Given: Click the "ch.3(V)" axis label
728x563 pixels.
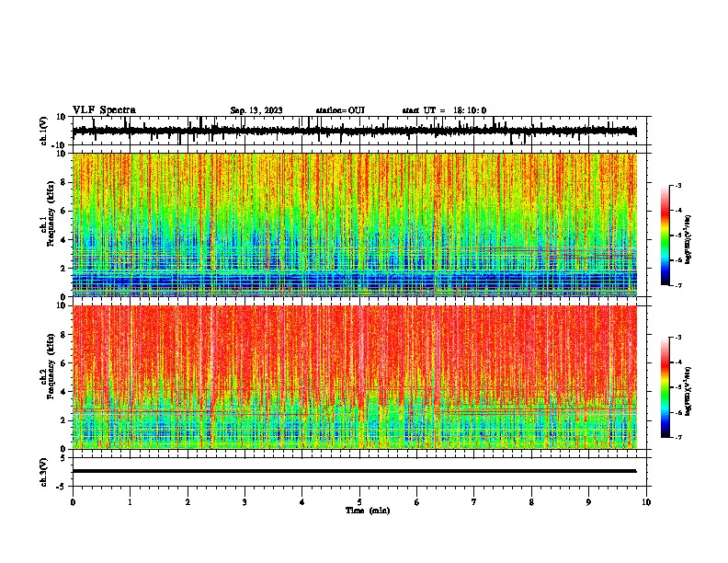Looking at the screenshot, I should pyautogui.click(x=44, y=473).
